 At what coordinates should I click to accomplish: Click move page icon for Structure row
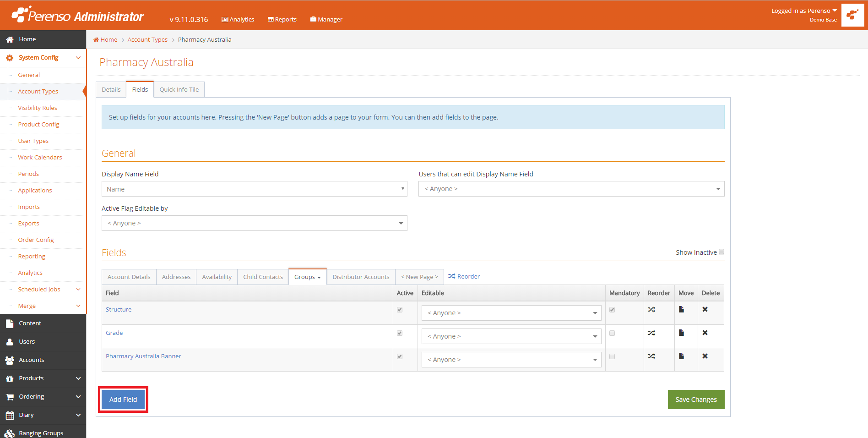click(681, 310)
